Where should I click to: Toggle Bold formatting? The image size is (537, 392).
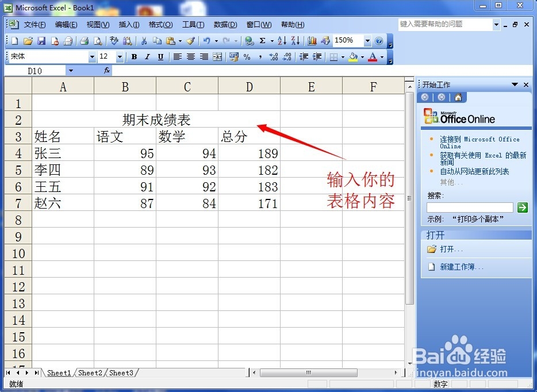135,57
